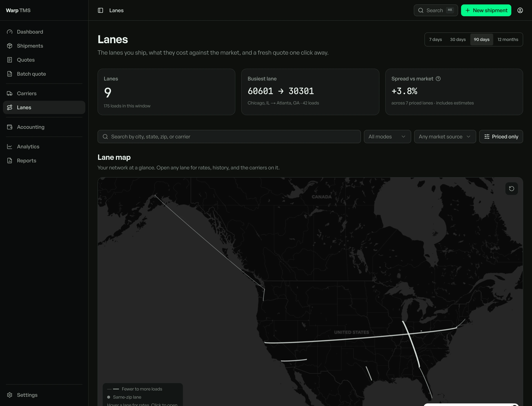Click the Reports document icon
This screenshot has height=406, width=532.
(10, 161)
